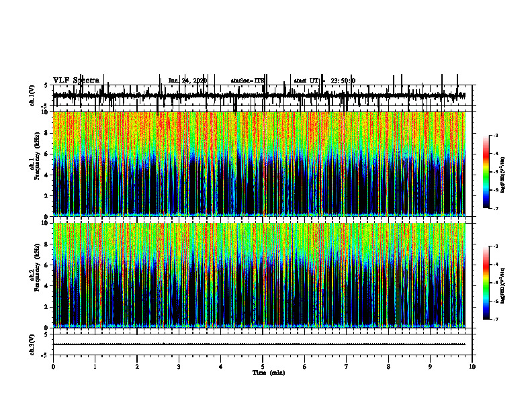Viewport: 532px width, 411px height.
Task: Click time axis tick label "5"
Action: click(263, 367)
